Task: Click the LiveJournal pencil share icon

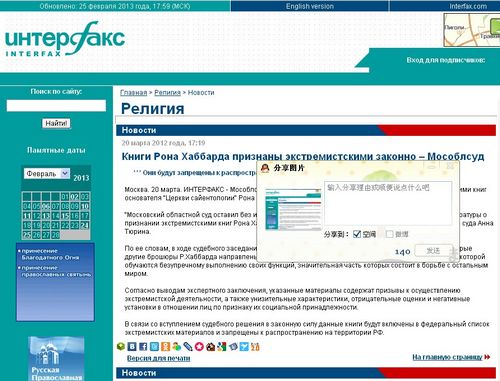Action: (x=188, y=347)
